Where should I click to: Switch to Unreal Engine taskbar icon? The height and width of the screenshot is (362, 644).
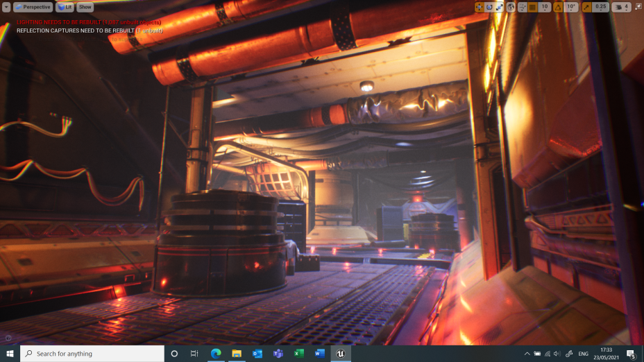tap(341, 354)
